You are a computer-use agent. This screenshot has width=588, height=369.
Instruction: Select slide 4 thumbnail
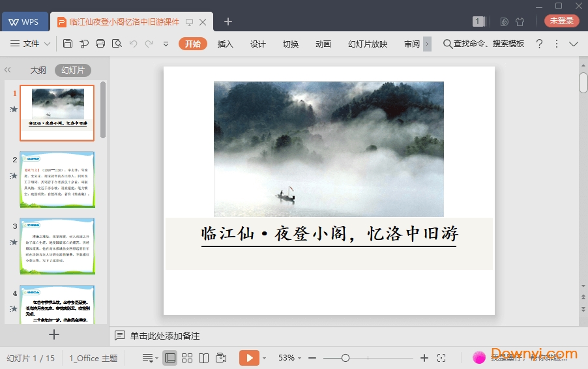pyautogui.click(x=57, y=304)
